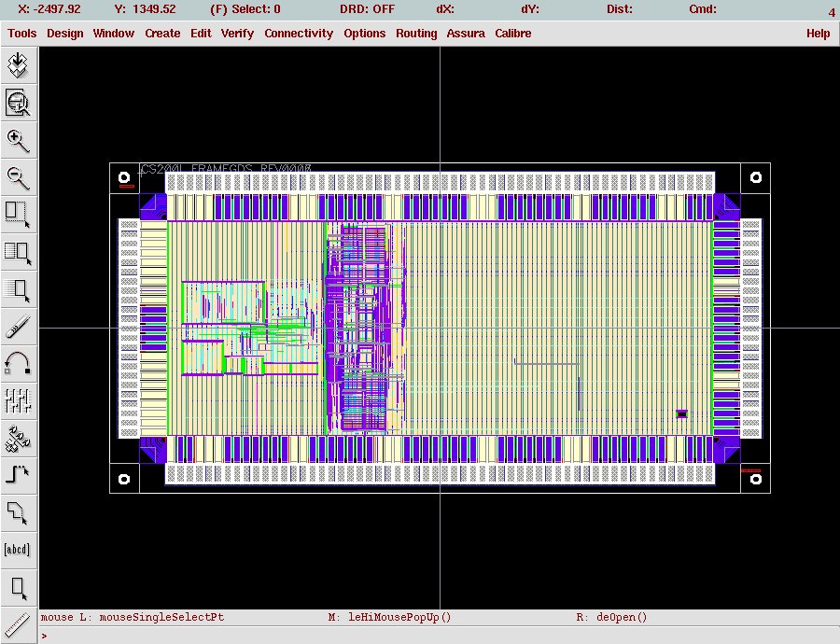Activate the Move tool
The height and width of the screenshot is (644, 840).
18,289
